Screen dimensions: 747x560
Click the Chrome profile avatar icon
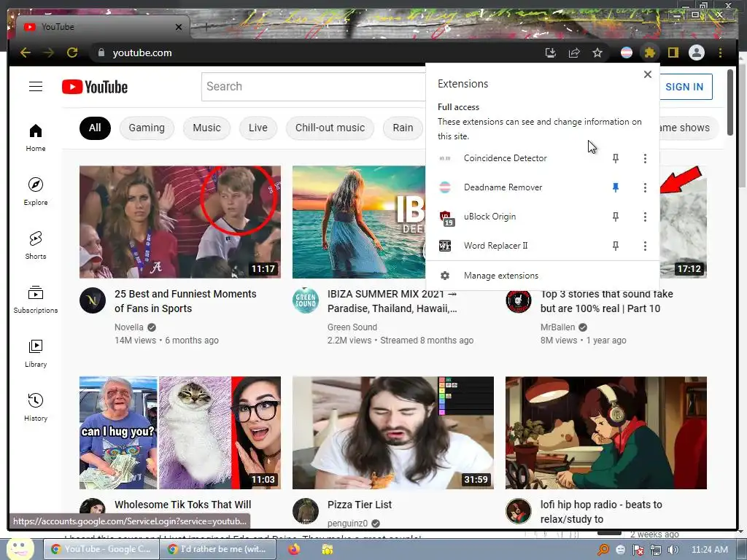[697, 52]
